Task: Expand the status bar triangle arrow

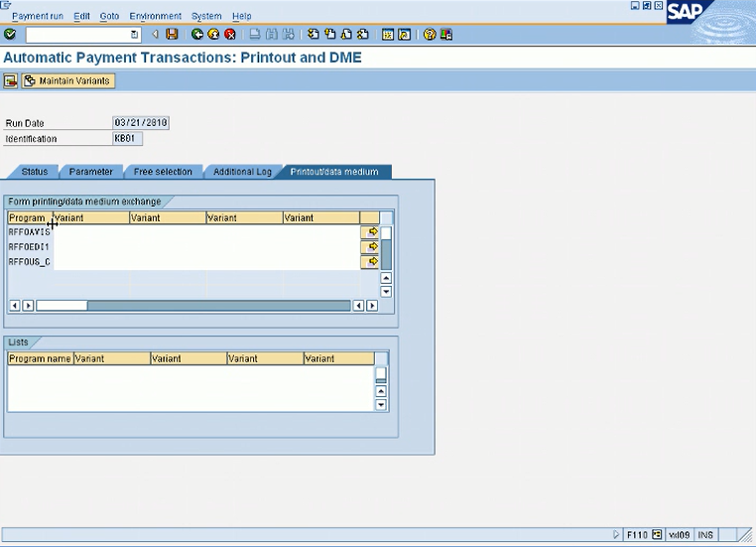Action: [616, 534]
